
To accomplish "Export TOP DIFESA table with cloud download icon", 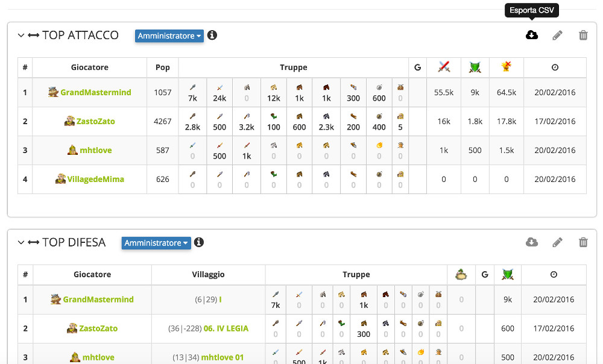I will (x=531, y=242).
